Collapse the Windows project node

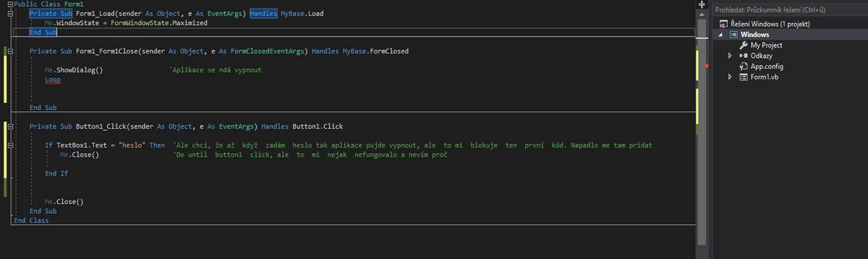tap(722, 34)
